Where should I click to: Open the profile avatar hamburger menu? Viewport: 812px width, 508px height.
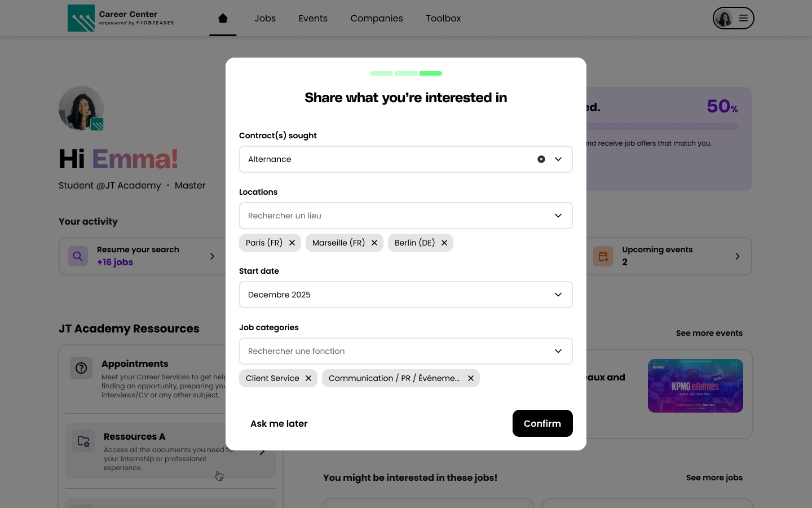(743, 18)
